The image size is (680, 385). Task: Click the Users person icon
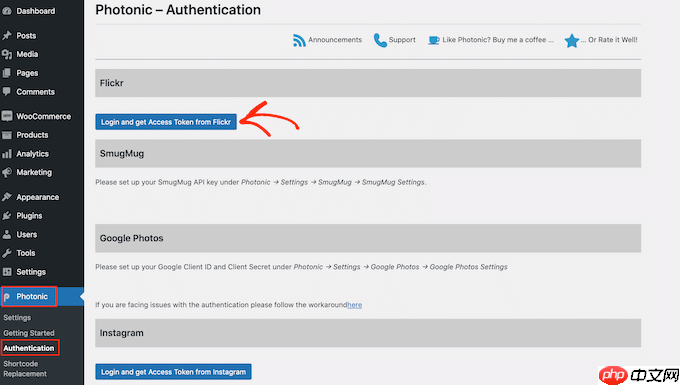(x=7, y=235)
